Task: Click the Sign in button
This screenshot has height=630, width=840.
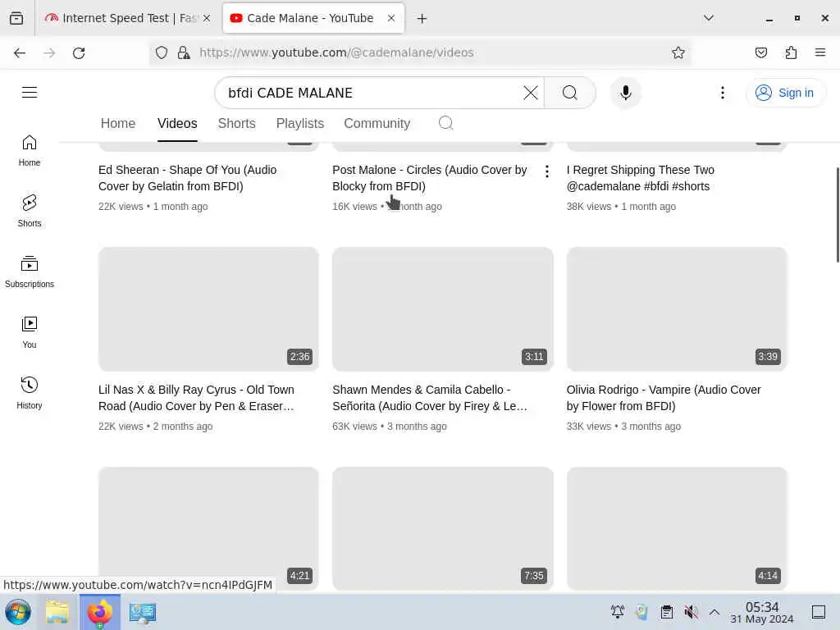Action: [785, 93]
